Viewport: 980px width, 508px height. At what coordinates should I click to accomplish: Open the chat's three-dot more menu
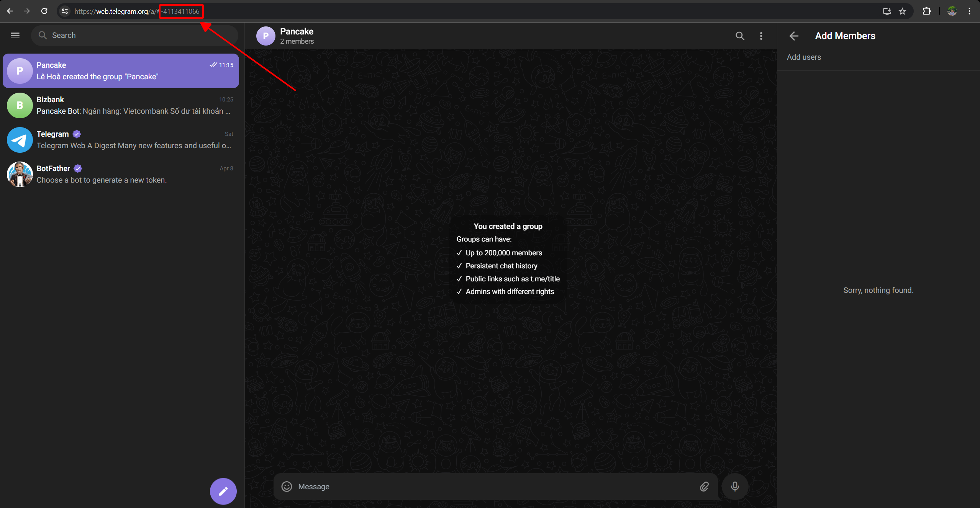(x=761, y=36)
